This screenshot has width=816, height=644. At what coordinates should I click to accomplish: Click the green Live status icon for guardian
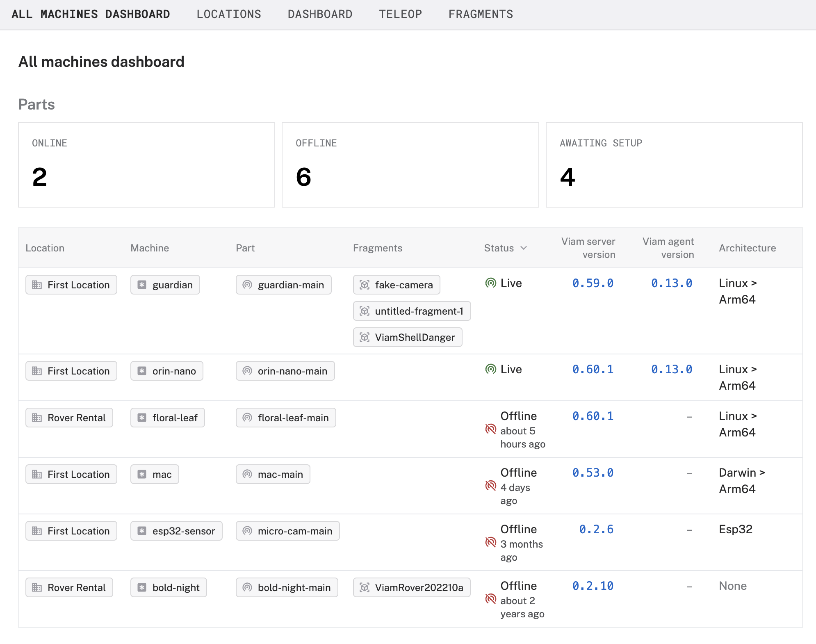(x=490, y=283)
